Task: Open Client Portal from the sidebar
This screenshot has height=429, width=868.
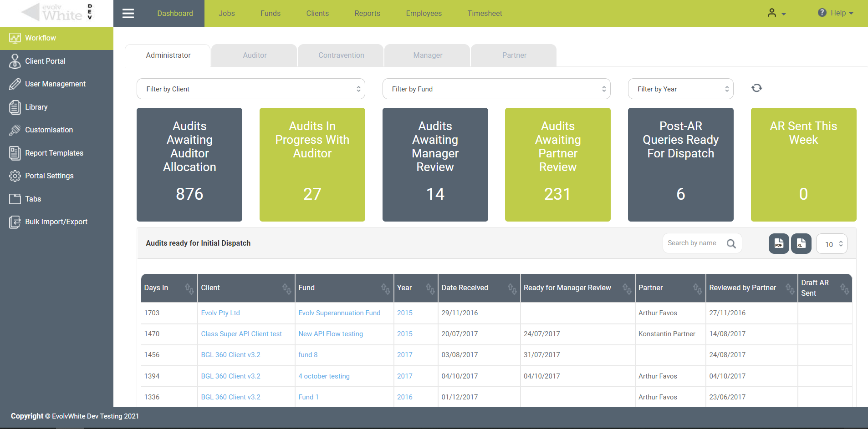Action: [x=46, y=61]
